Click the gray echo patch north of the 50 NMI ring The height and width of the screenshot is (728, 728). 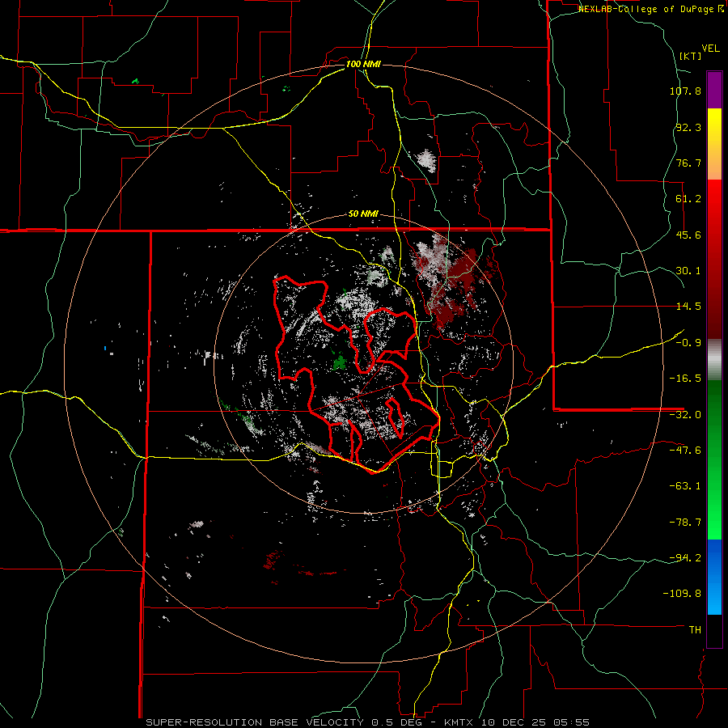click(x=427, y=160)
